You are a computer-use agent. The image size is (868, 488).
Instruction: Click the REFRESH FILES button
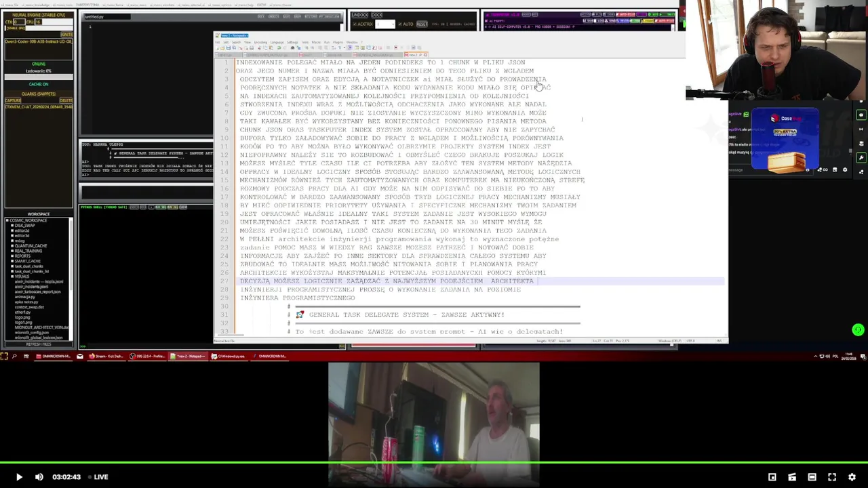tap(39, 344)
